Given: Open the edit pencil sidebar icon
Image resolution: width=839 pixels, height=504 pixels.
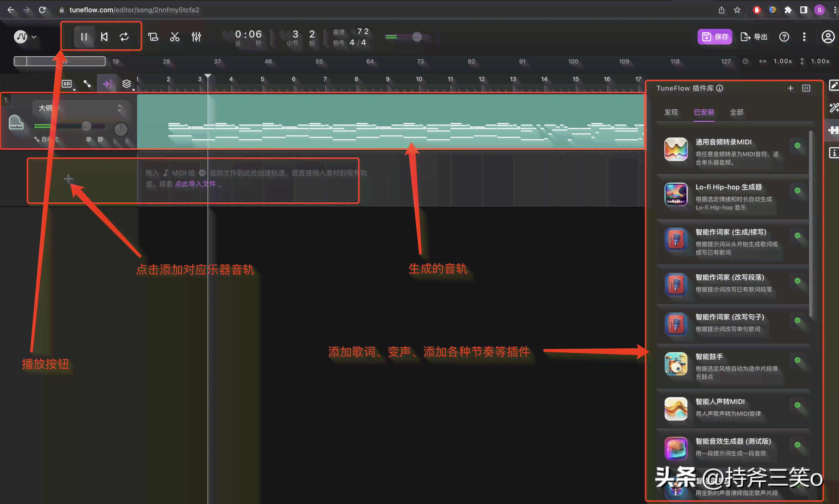Looking at the screenshot, I should pyautogui.click(x=834, y=85).
